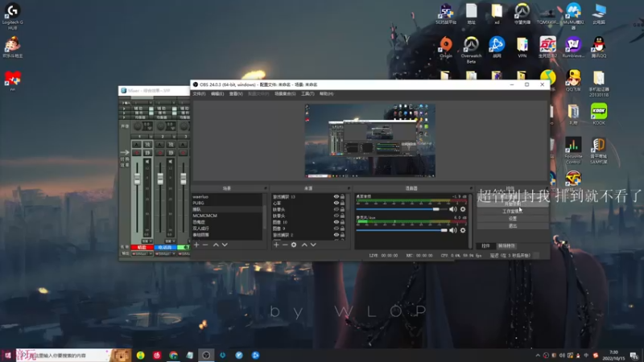Viewport: 644px width, 362px height.
Task: Move the selected scene up
Action: [x=216, y=245]
